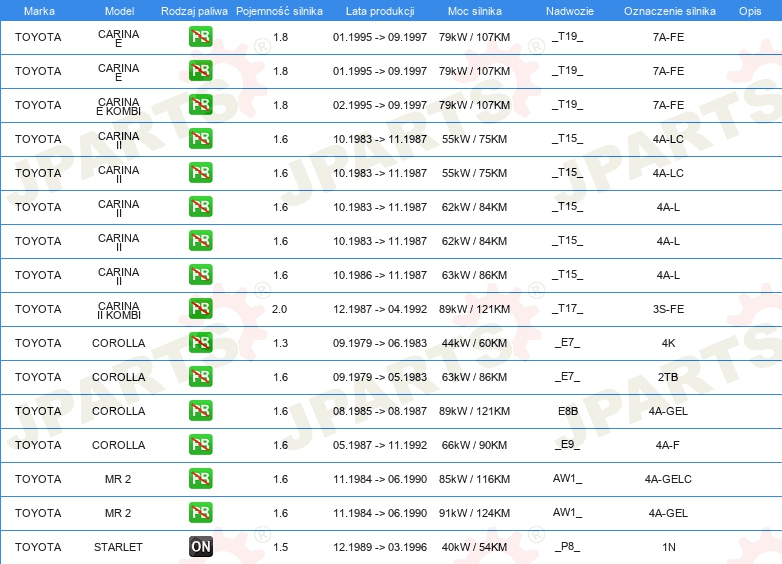Click the fuel icon in the MR 2 4A-GELC row
The width and height of the screenshot is (782, 564).
click(200, 479)
